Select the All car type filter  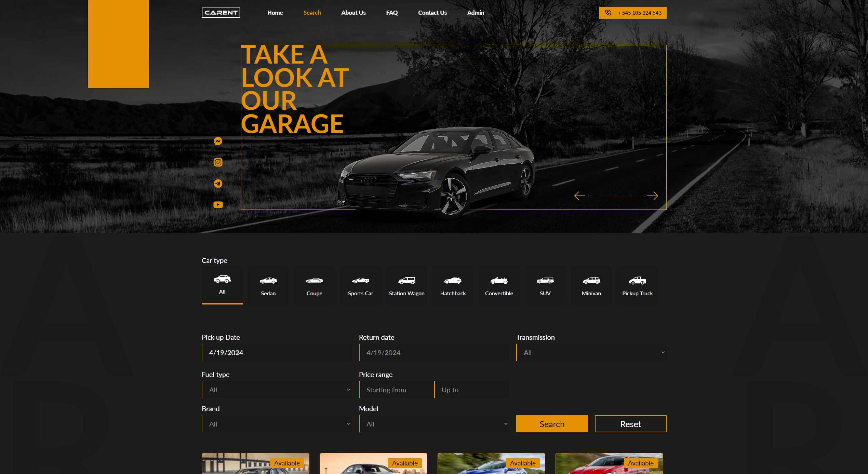pyautogui.click(x=222, y=285)
